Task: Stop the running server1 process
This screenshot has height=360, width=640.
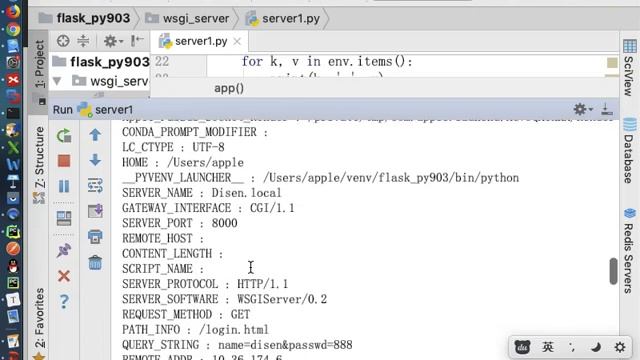Action: (x=64, y=161)
